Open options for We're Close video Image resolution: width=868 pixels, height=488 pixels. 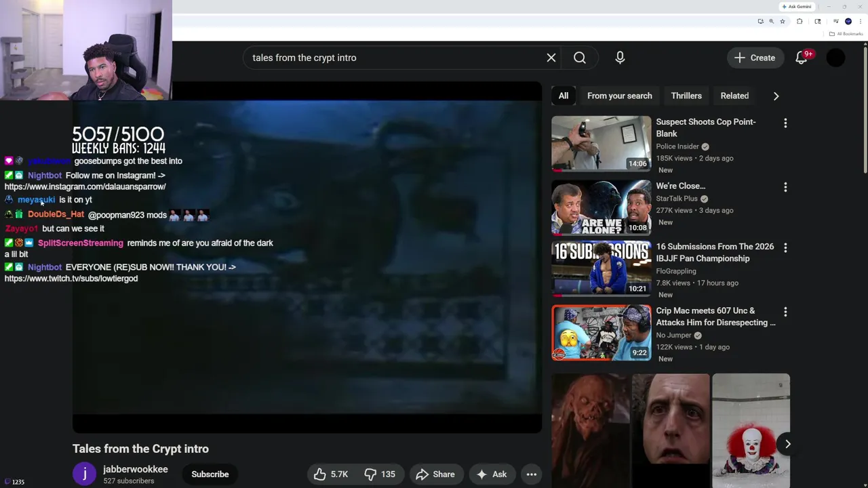tap(785, 187)
